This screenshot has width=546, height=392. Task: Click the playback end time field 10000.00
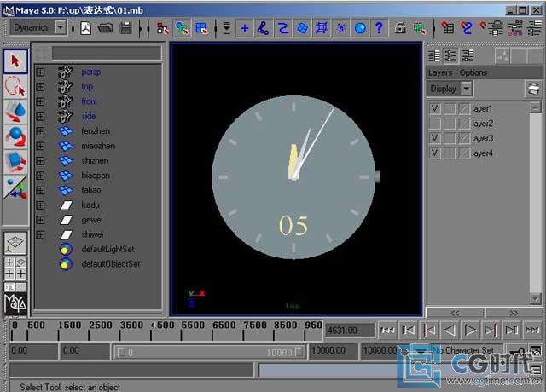(333, 350)
